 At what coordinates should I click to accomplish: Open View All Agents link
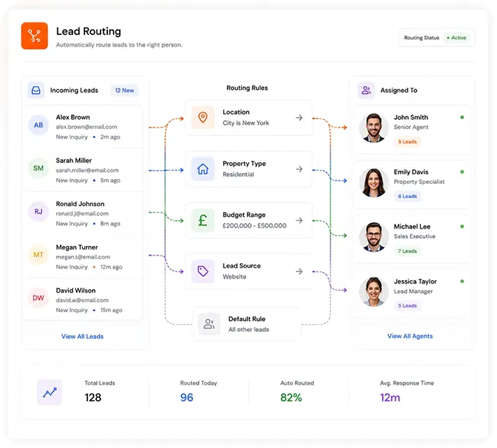(410, 336)
